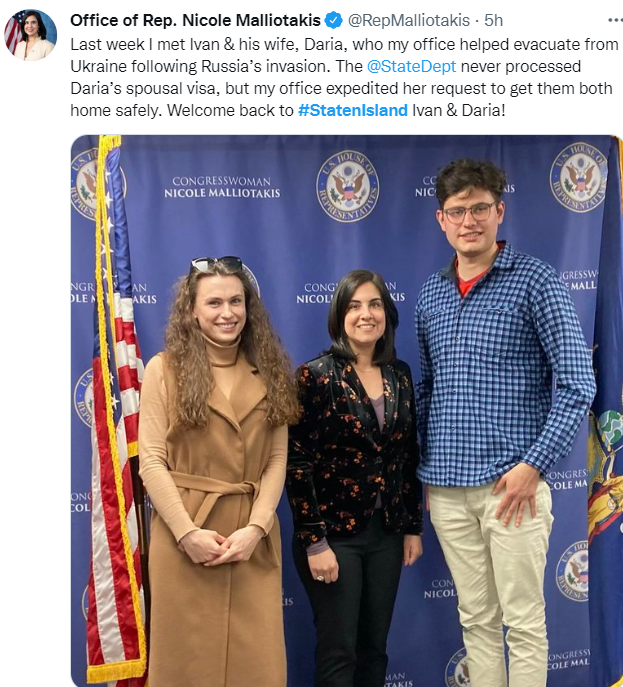The image size is (623, 687).
Task: Click the sunglasses on the woman's head
Action: 216,263
